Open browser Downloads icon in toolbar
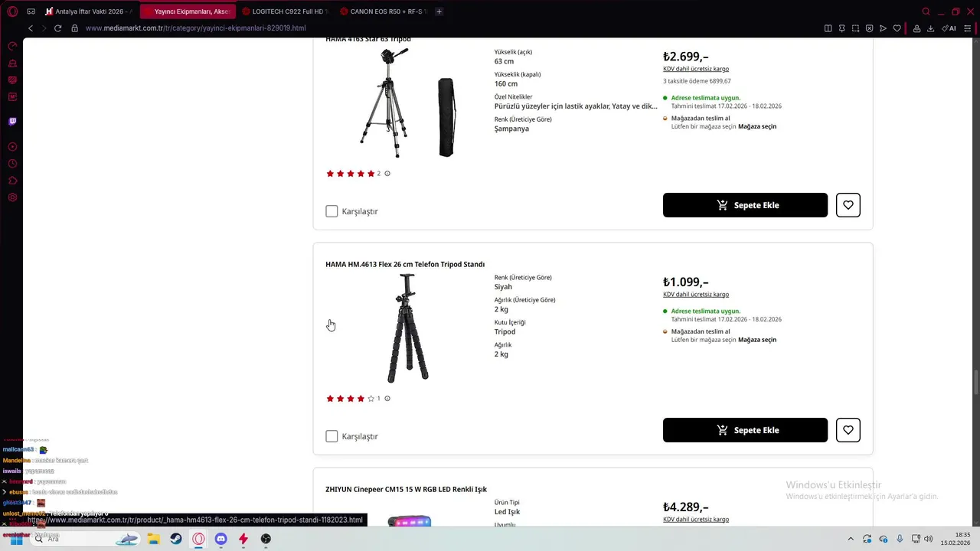 (x=930, y=28)
